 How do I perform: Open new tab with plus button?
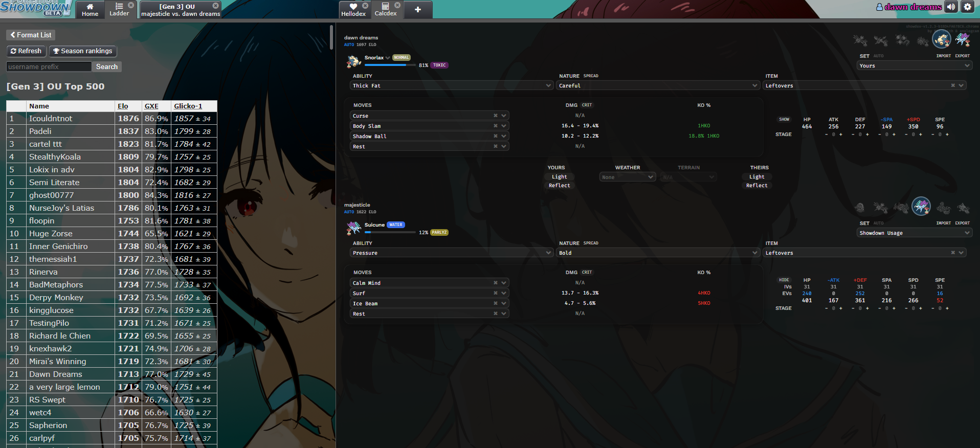tap(418, 9)
